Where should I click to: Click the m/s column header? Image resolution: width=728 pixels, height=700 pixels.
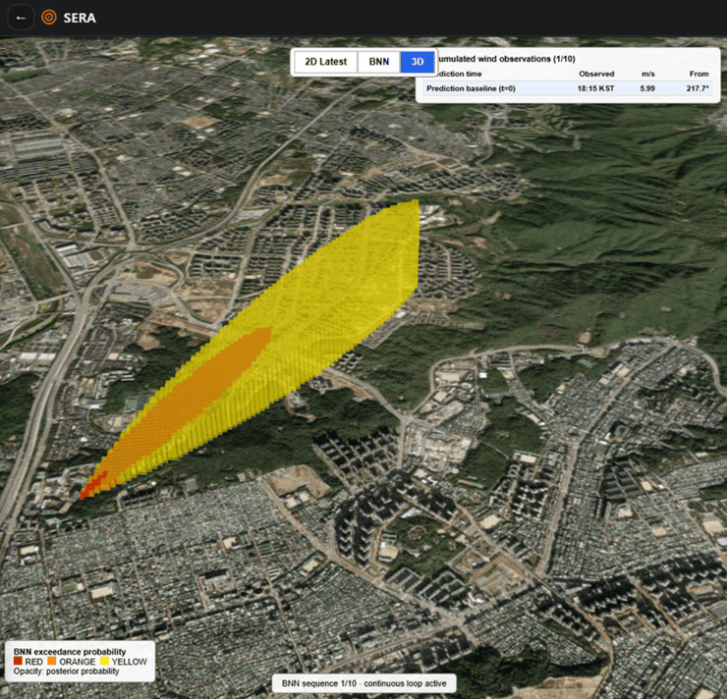(648, 74)
